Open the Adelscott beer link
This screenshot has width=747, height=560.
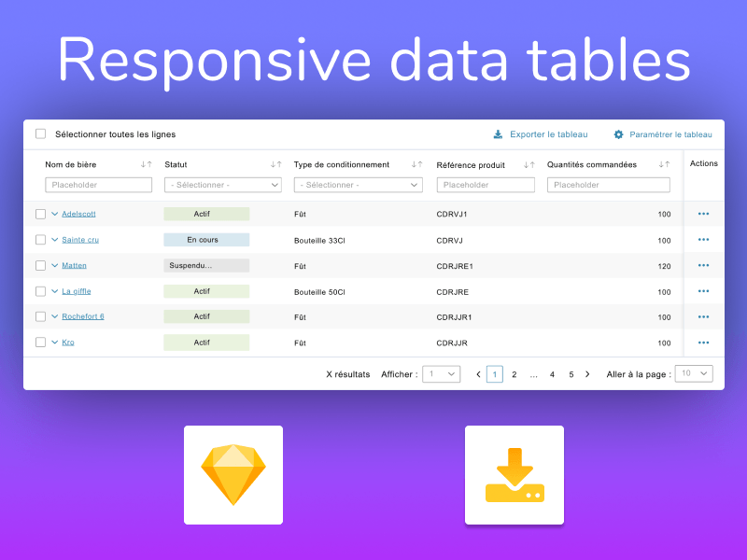79,214
